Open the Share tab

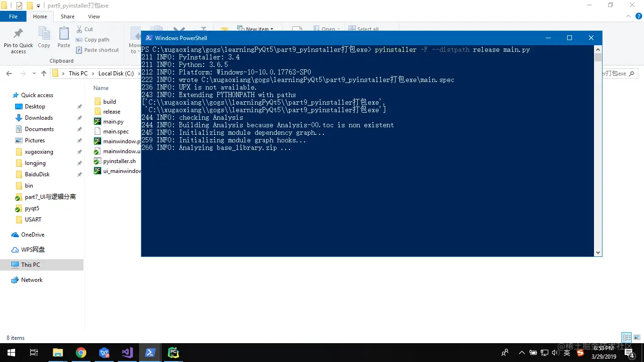click(x=67, y=16)
